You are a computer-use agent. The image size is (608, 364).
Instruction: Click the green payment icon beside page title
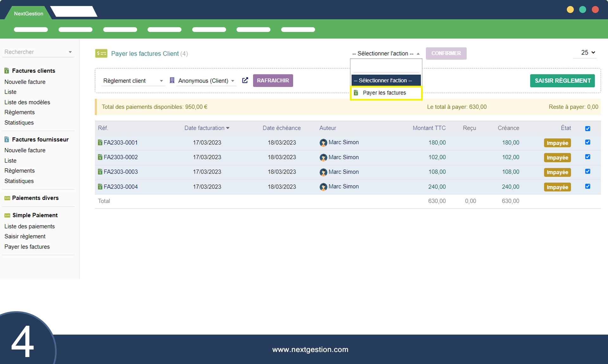coord(101,53)
